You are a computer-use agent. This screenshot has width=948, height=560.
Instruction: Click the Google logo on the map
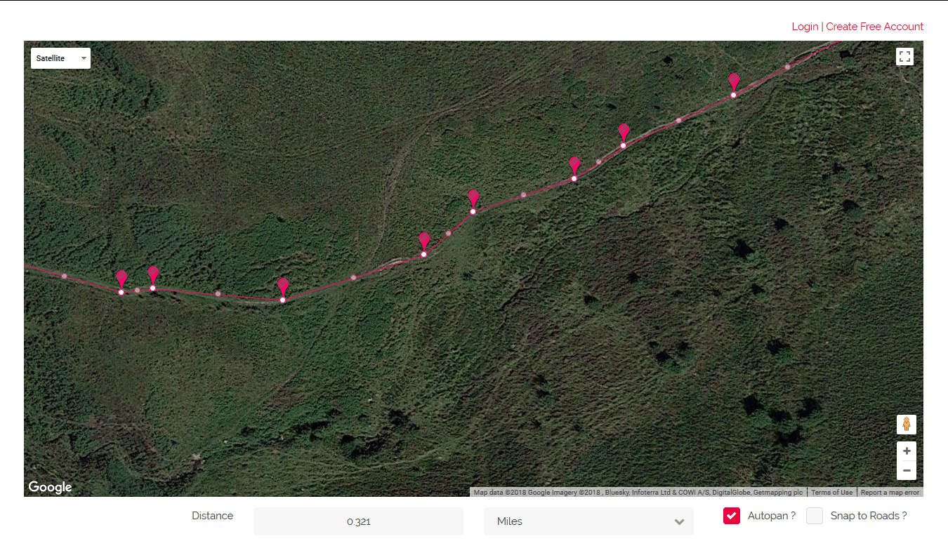[49, 486]
